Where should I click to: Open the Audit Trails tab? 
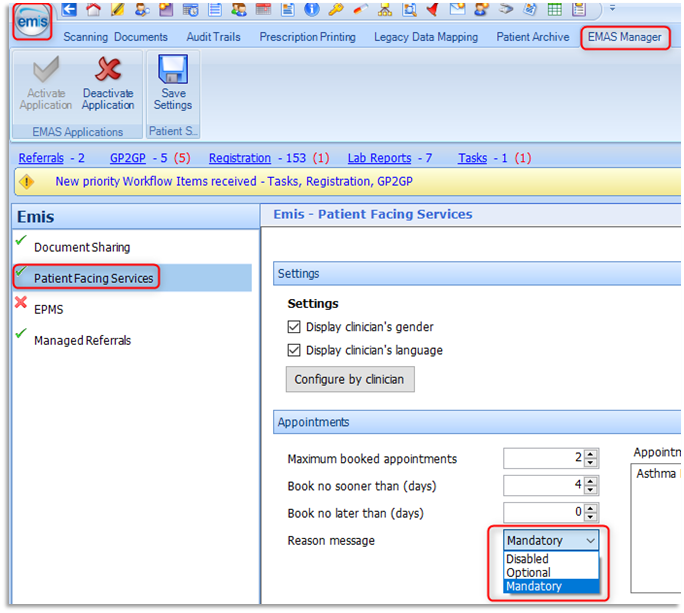(x=213, y=37)
